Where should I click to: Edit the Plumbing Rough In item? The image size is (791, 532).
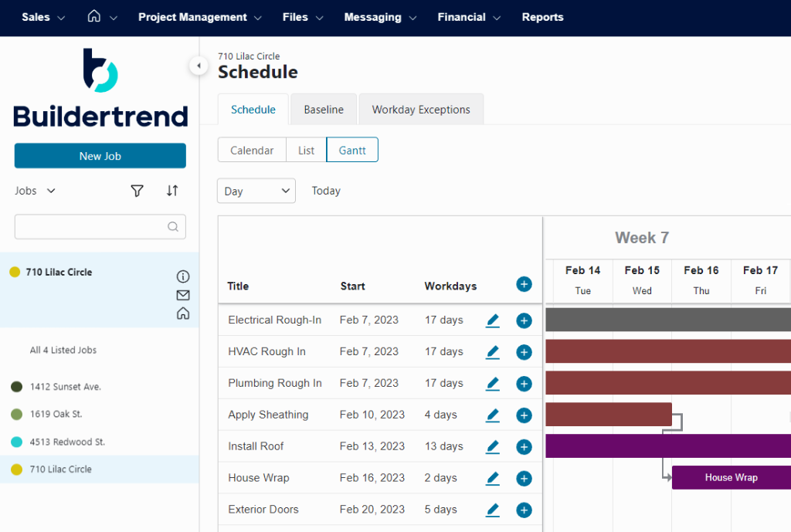[x=492, y=384]
